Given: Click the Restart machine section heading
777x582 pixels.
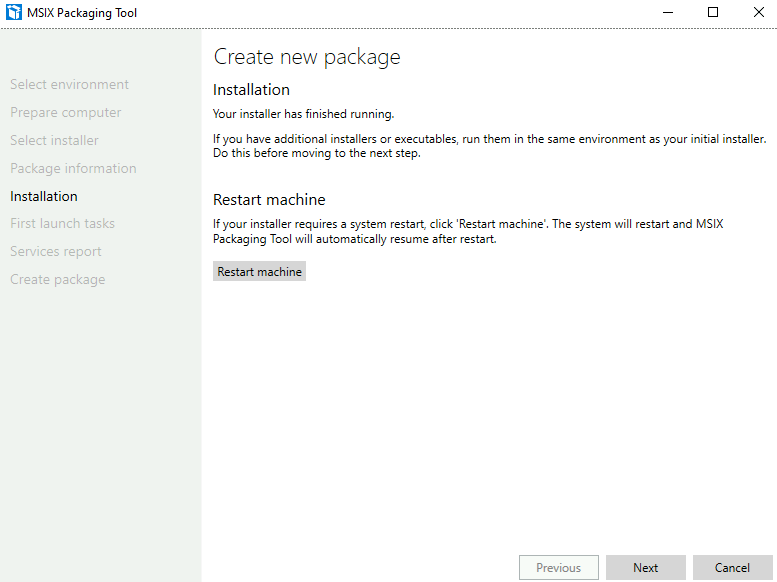Looking at the screenshot, I should 269,199.
